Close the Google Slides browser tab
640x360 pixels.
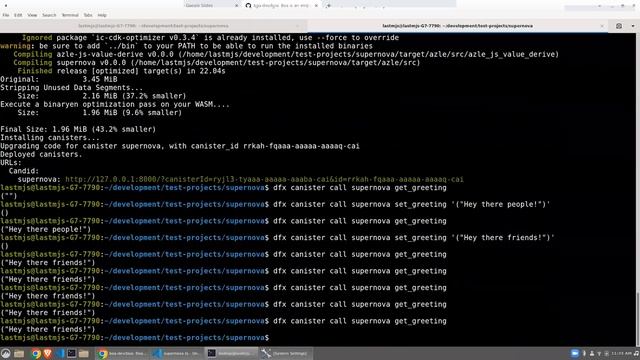point(237,6)
